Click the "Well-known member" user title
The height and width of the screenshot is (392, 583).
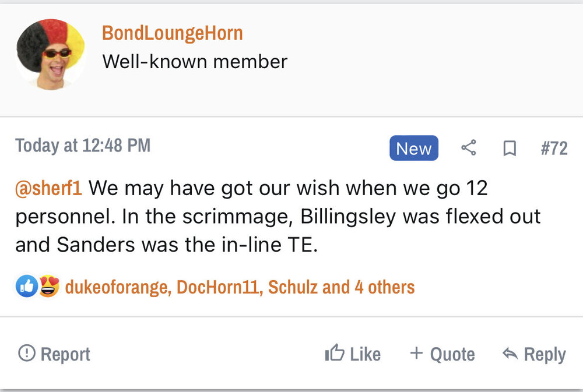(195, 61)
